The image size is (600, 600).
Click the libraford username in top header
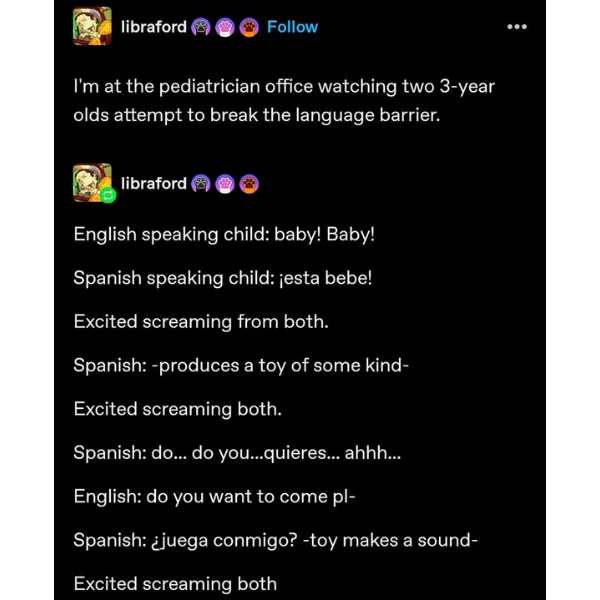154,27
